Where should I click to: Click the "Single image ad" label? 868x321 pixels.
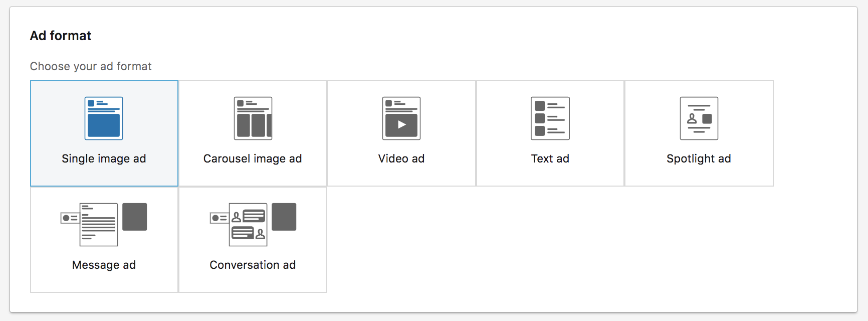(x=104, y=158)
